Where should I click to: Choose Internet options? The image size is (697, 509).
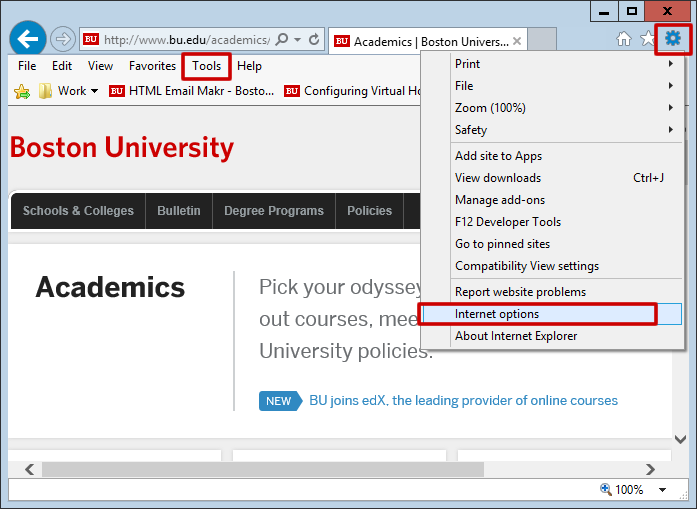click(x=551, y=314)
